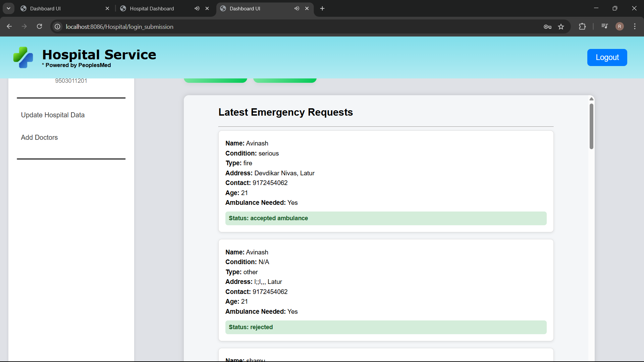Open profile avatar R menu
Viewport: 644px width, 362px height.
click(620, 26)
